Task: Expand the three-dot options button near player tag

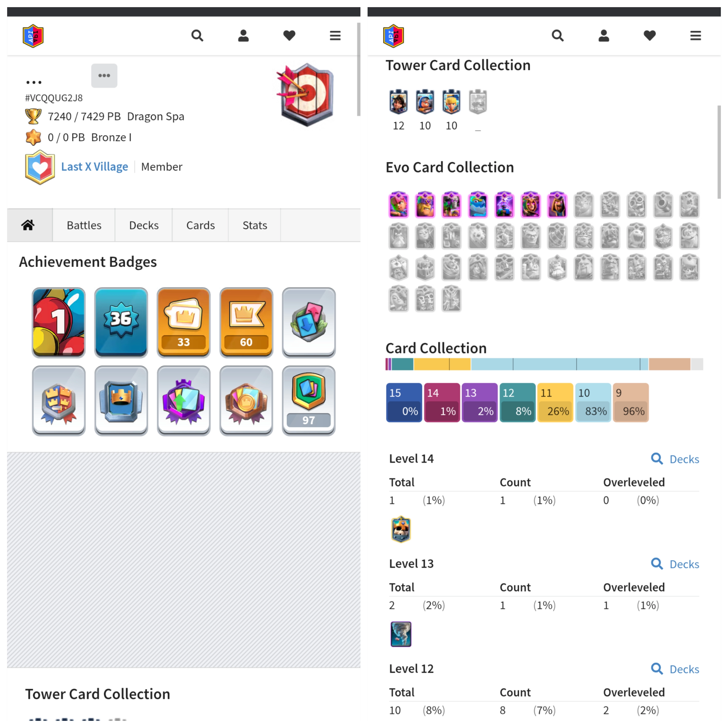Action: click(104, 76)
